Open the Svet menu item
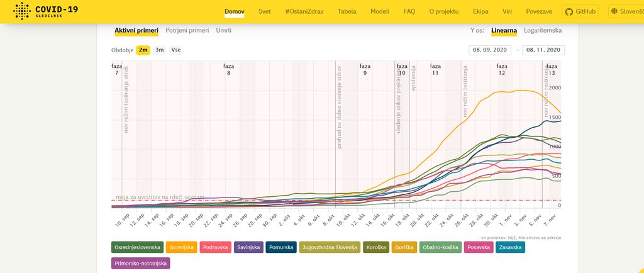The width and height of the screenshot is (644, 273). click(x=264, y=11)
